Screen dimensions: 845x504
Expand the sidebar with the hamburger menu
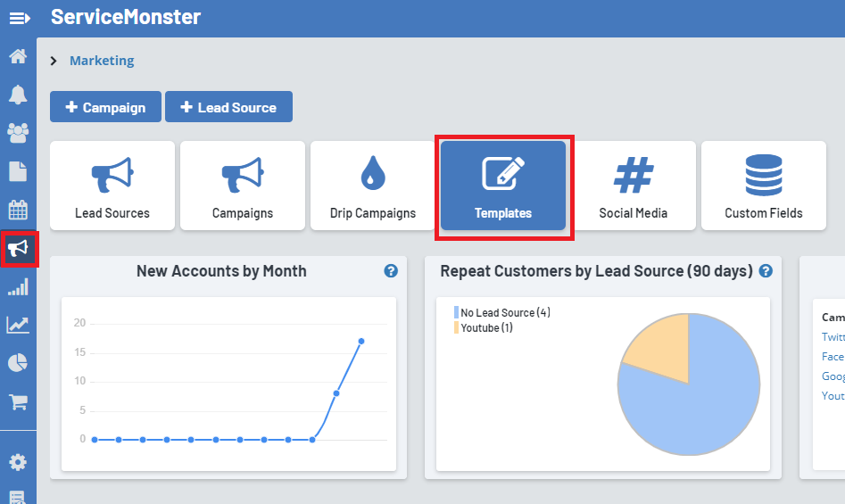click(19, 18)
